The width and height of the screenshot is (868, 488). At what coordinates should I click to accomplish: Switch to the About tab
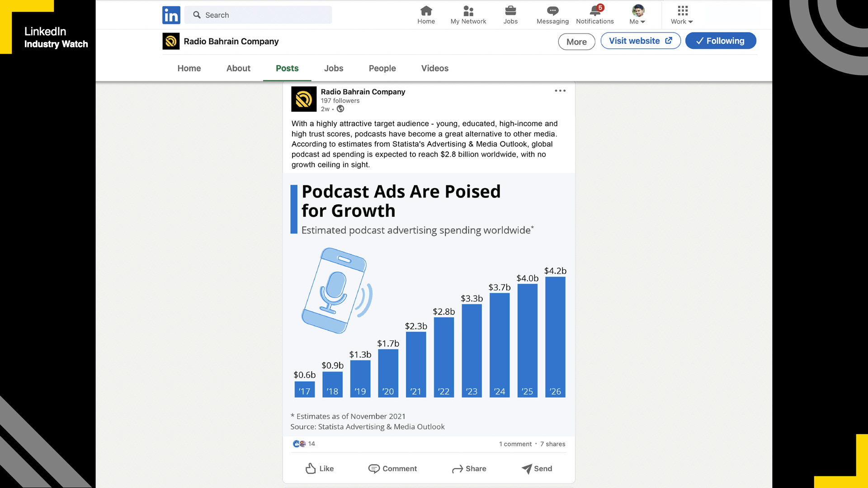point(238,68)
